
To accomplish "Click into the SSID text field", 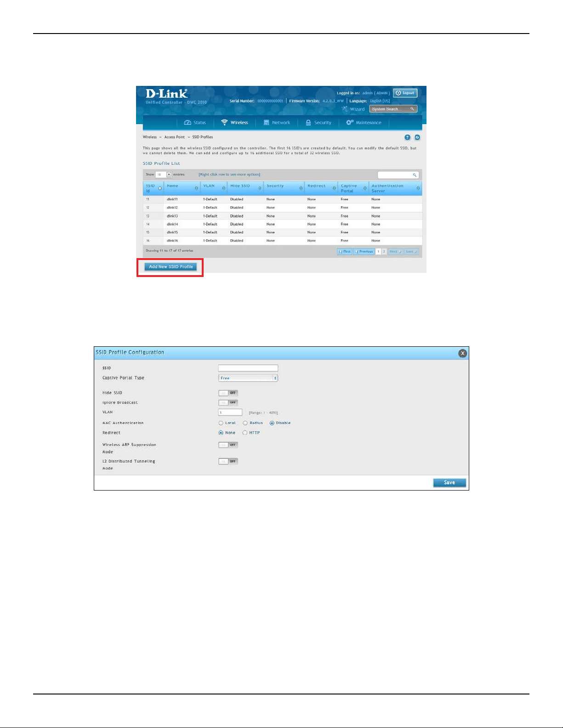I will click(248, 368).
